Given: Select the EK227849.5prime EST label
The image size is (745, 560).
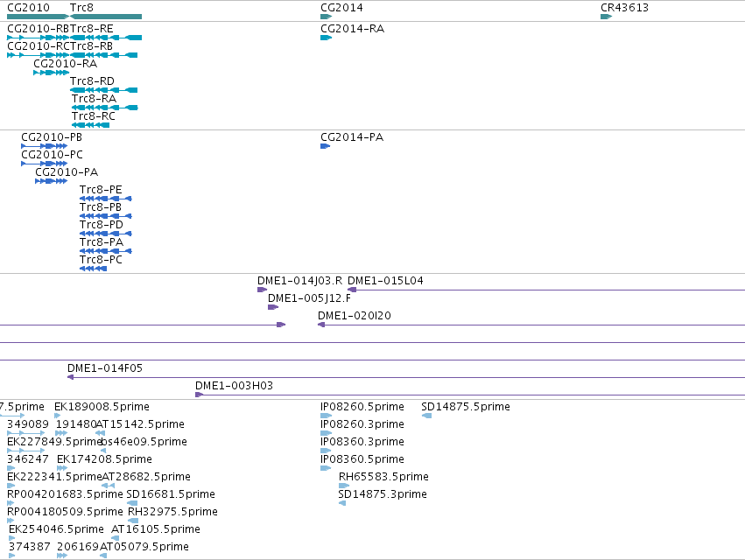Looking at the screenshot, I should pos(54,442).
